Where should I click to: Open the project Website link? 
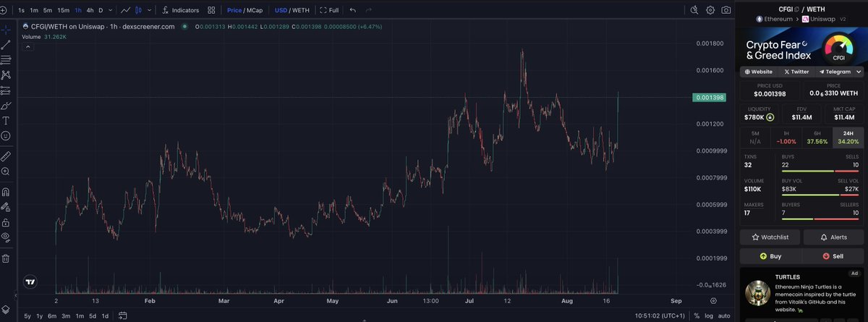(x=758, y=72)
